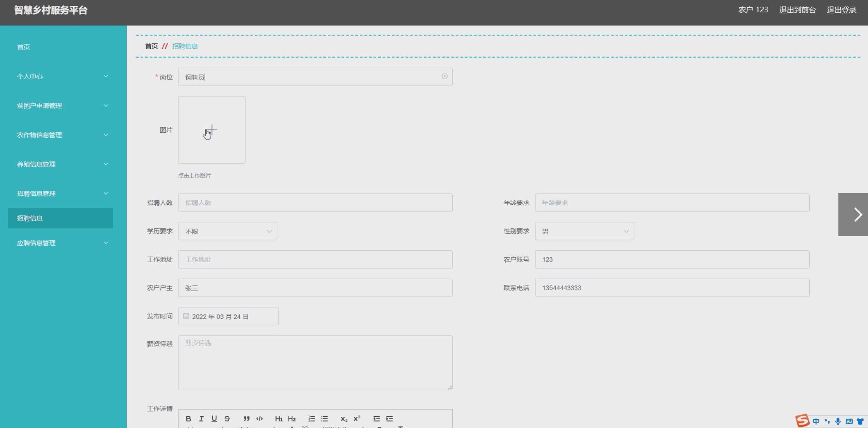Clear the 岗位 field with the clear icon
This screenshot has height=428, width=868.
[x=445, y=77]
